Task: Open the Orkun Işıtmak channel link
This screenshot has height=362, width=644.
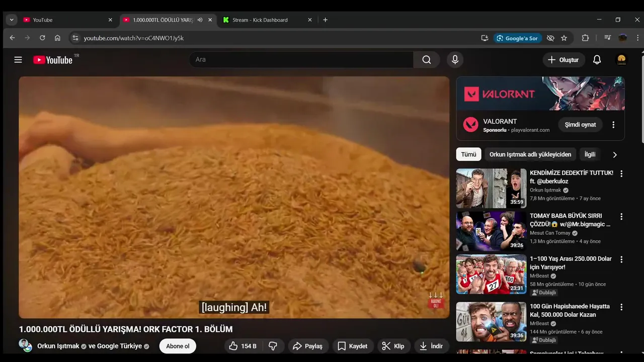Action: tap(58, 346)
